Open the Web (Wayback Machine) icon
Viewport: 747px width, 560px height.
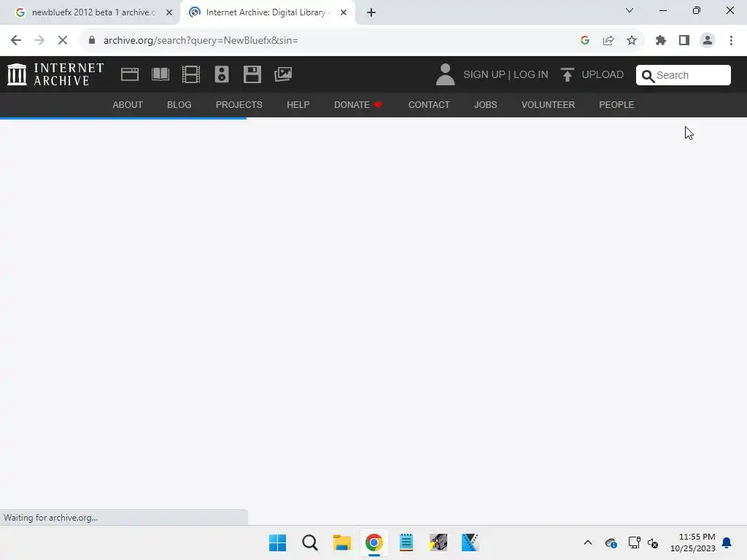click(130, 74)
